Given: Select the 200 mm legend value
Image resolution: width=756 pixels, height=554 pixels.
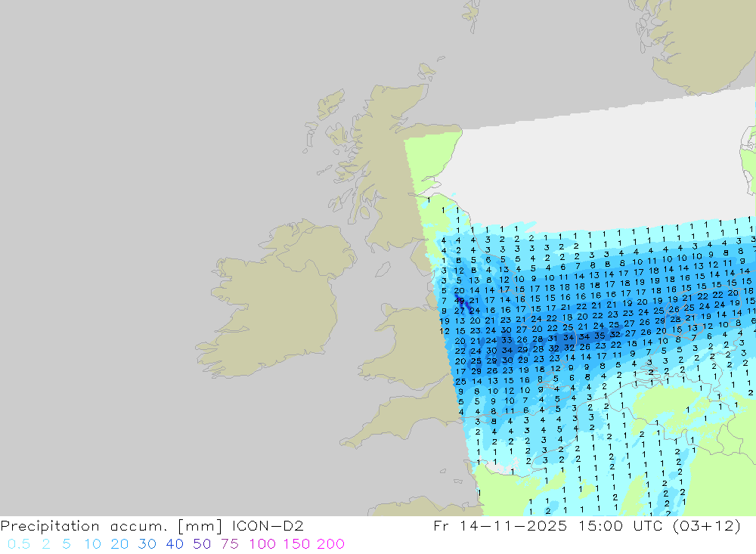Looking at the screenshot, I should pyautogui.click(x=331, y=544).
